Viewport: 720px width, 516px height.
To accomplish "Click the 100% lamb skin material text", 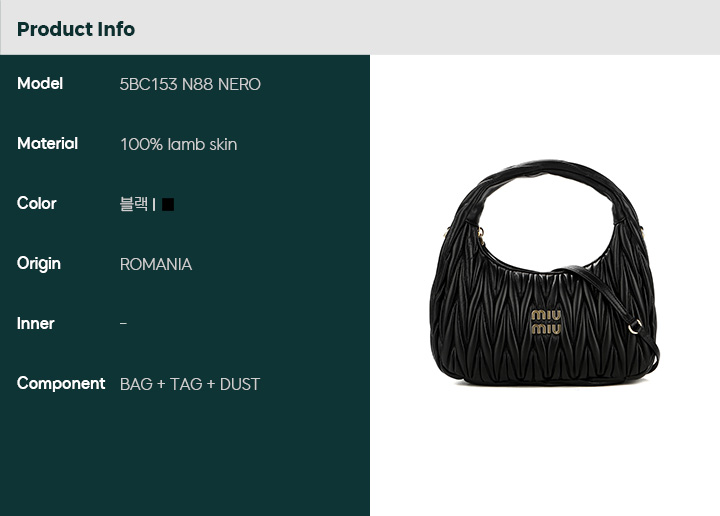I will coord(179,144).
